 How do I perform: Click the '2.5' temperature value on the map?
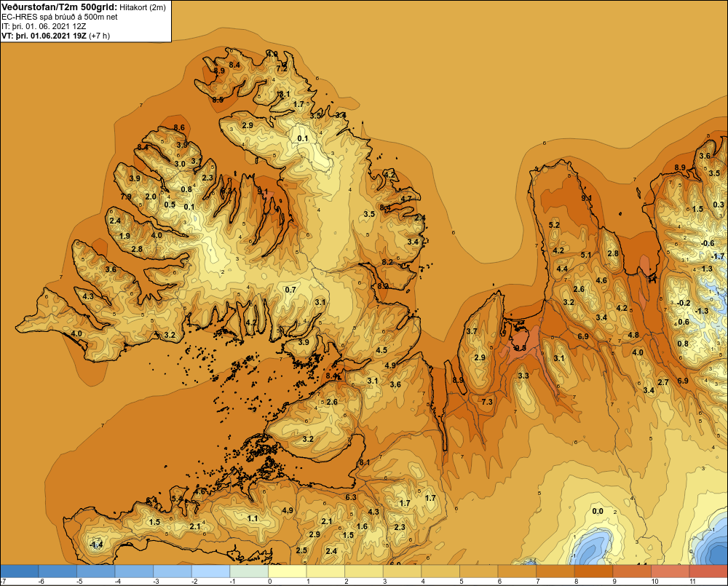click(x=301, y=550)
